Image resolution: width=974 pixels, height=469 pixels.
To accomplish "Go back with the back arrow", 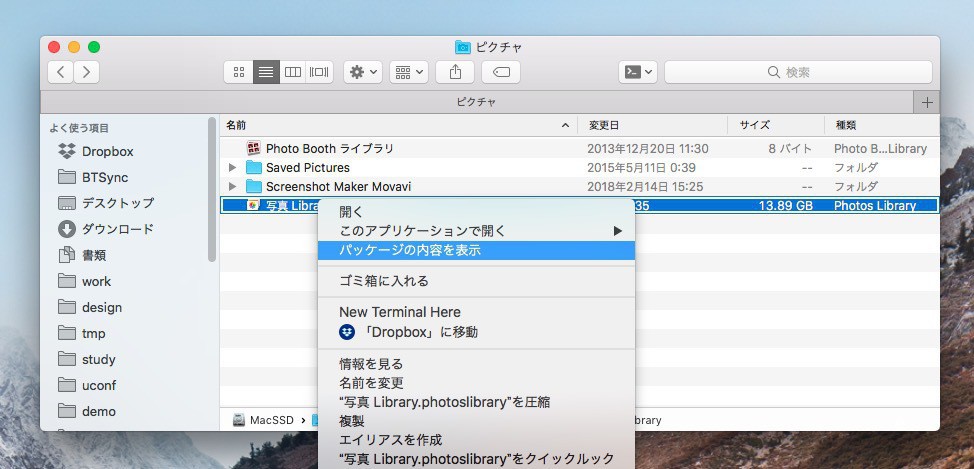I will [x=61, y=72].
